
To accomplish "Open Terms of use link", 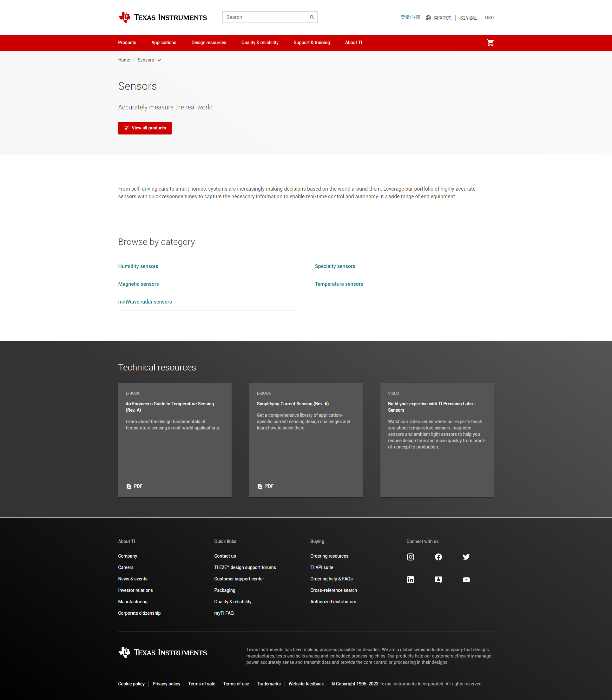I will (x=236, y=684).
